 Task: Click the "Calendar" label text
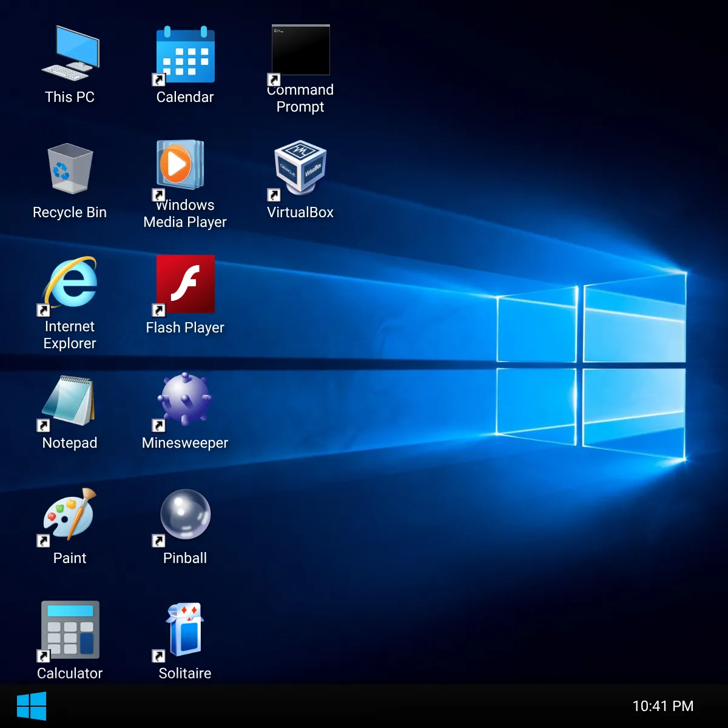click(185, 97)
